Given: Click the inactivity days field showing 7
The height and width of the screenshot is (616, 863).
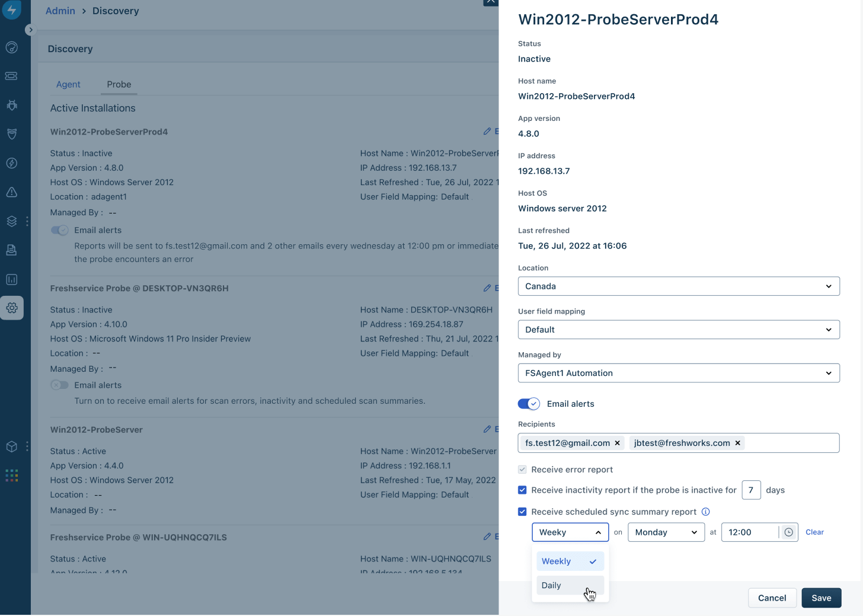Looking at the screenshot, I should point(751,490).
